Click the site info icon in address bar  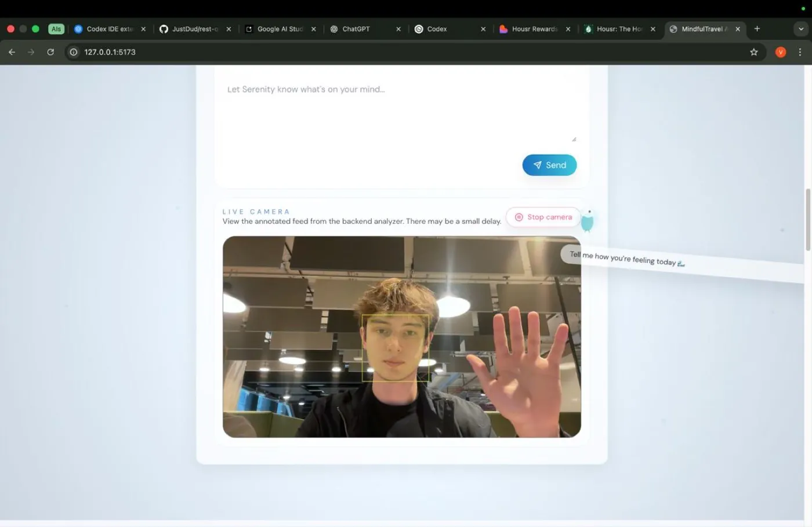click(74, 52)
